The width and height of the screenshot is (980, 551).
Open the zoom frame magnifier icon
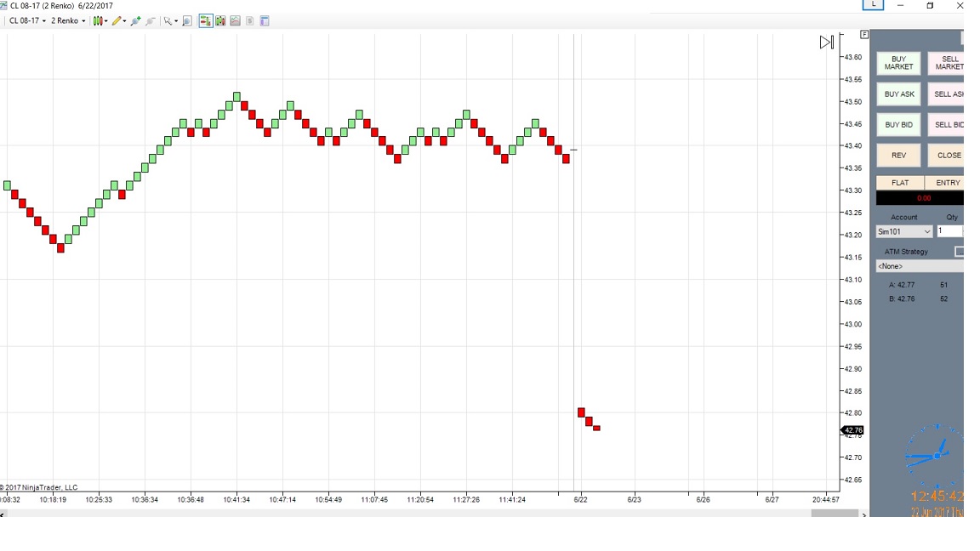pos(187,20)
